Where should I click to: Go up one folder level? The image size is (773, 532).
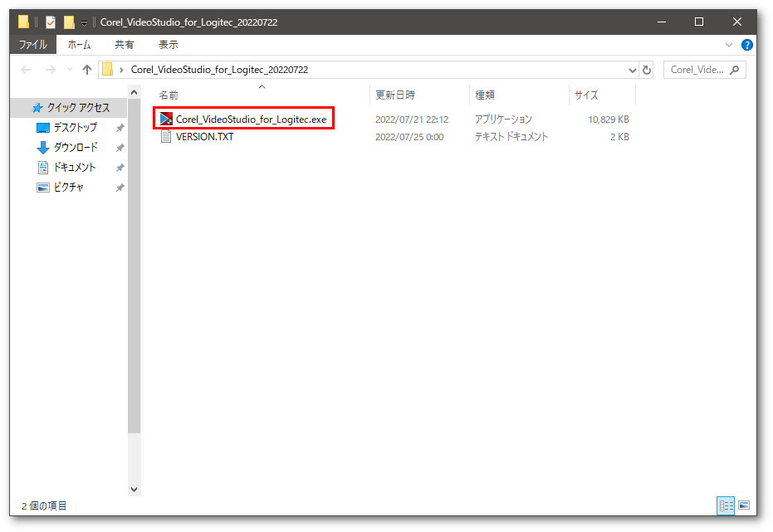[87, 70]
